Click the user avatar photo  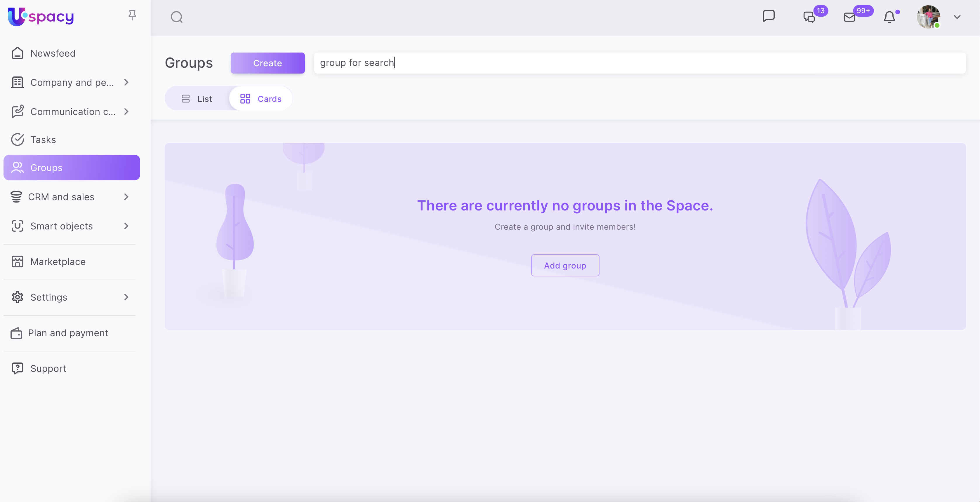click(x=928, y=17)
